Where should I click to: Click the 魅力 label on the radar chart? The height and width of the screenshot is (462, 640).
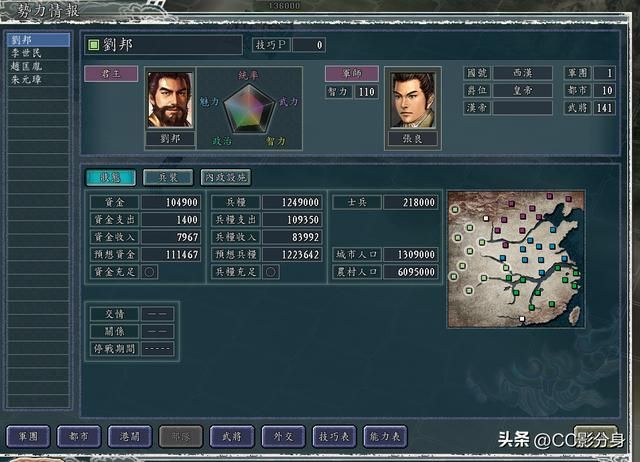coord(209,102)
